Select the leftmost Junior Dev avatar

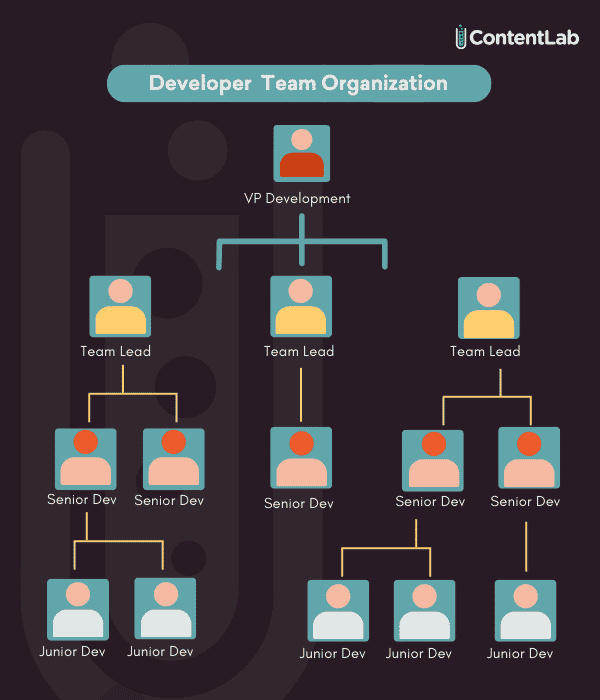click(78, 610)
